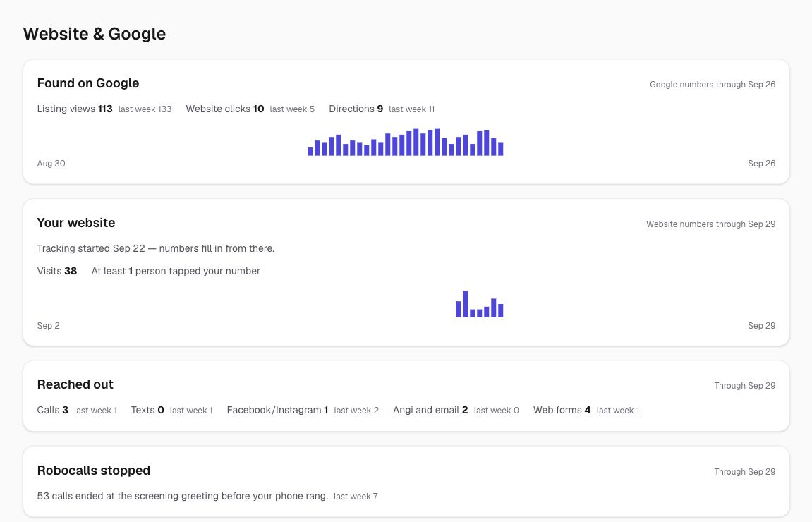
Task: Click the 'Texts 0' stat
Action: click(147, 410)
